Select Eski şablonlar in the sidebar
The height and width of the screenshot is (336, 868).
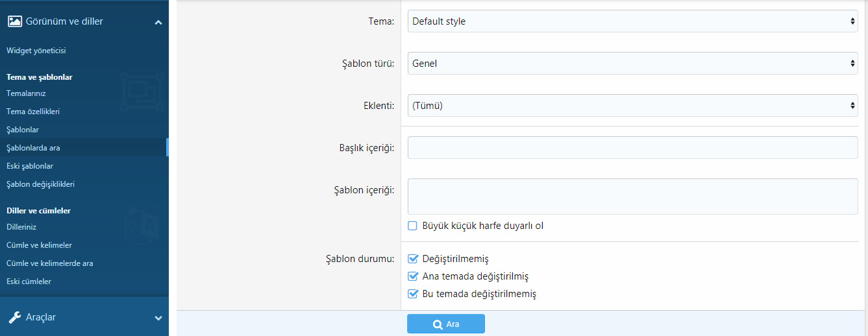pyautogui.click(x=30, y=166)
